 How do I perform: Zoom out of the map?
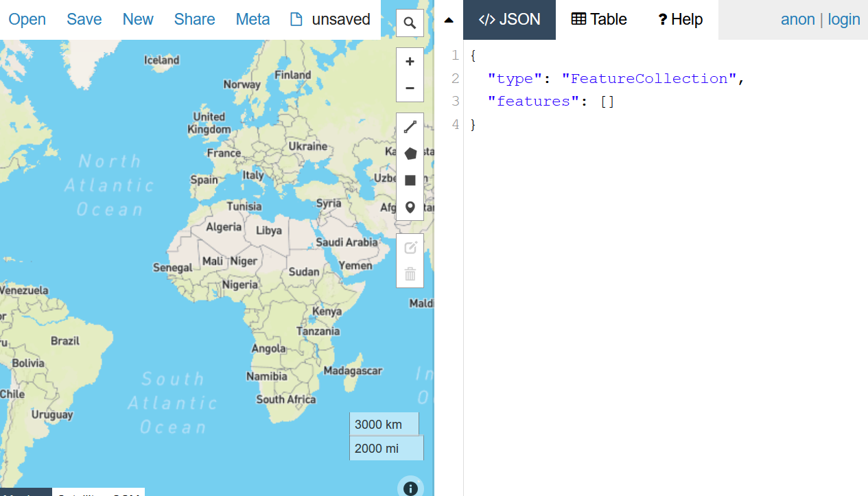(410, 88)
